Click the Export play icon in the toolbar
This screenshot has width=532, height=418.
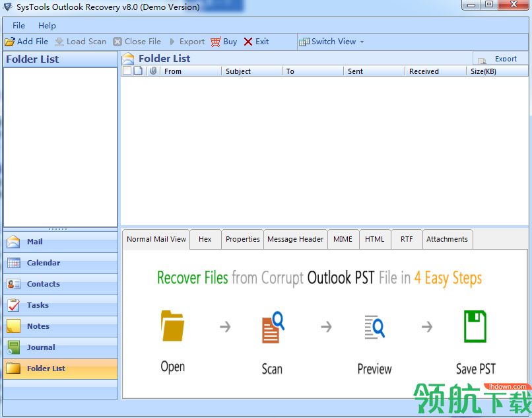click(x=172, y=42)
